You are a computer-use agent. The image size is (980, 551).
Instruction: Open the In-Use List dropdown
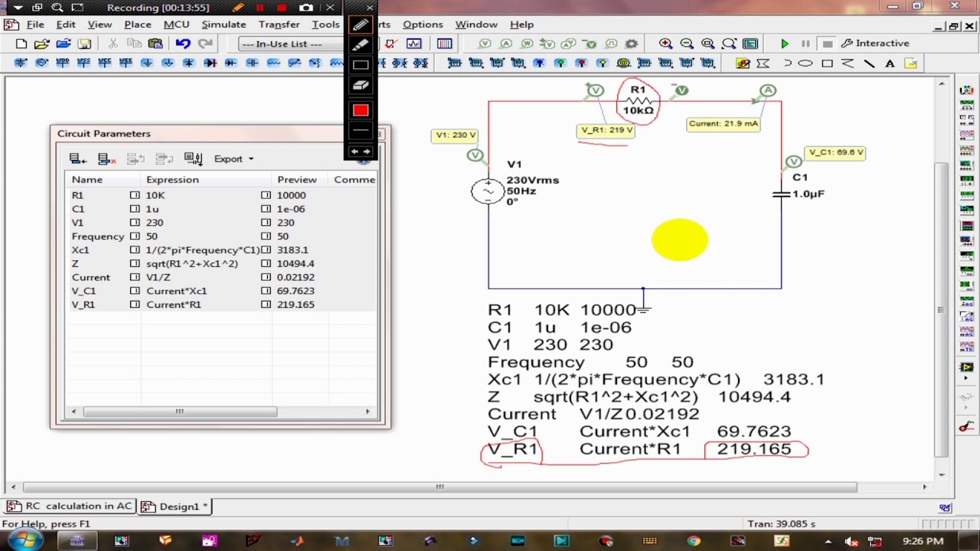[292, 44]
